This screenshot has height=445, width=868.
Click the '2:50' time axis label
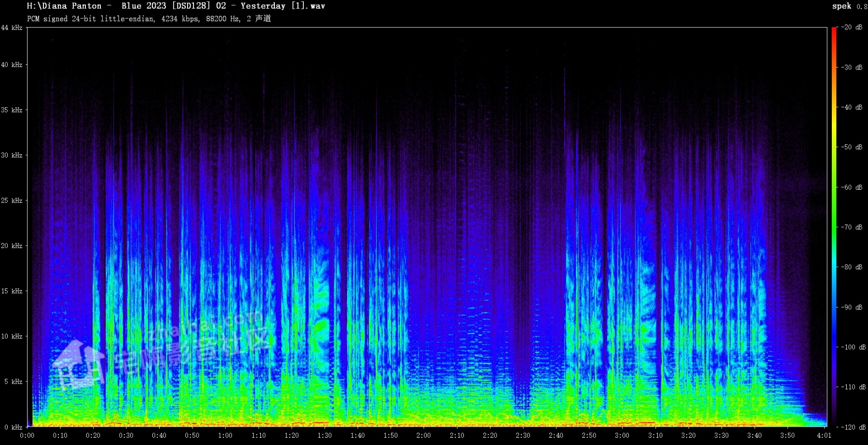589,435
